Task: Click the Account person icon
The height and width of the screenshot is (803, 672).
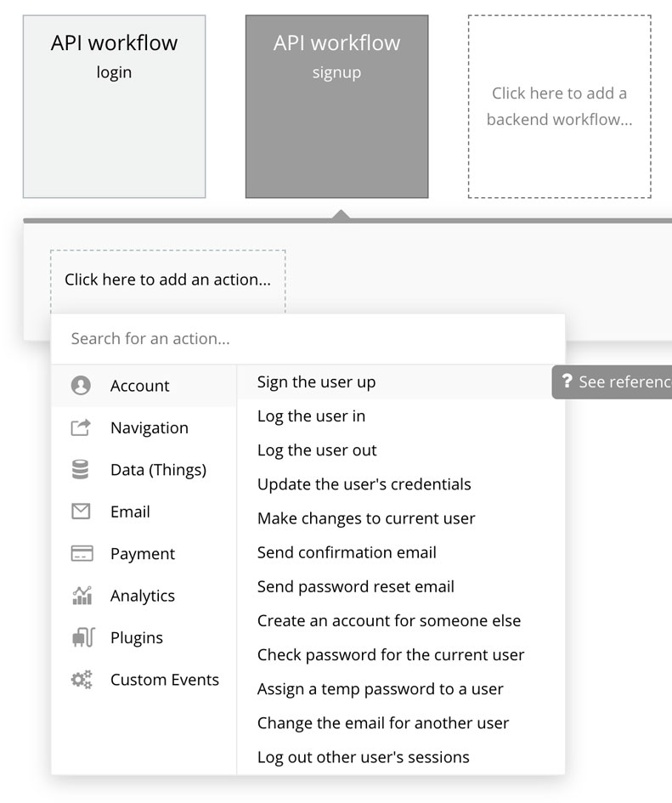Action: 81,386
